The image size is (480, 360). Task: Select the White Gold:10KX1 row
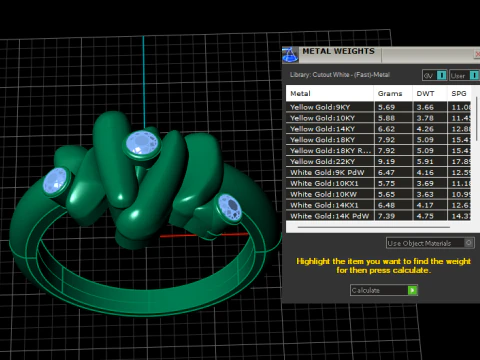click(378, 183)
